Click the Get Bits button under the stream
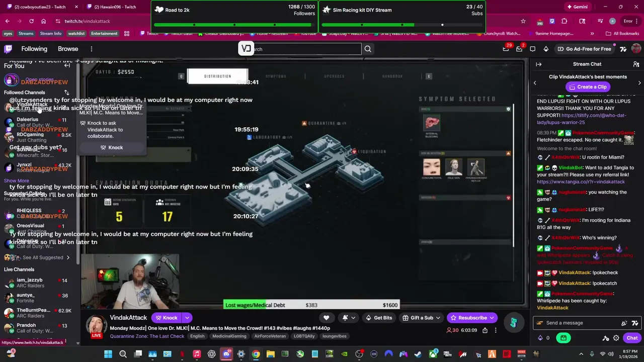 pyautogui.click(x=379, y=318)
